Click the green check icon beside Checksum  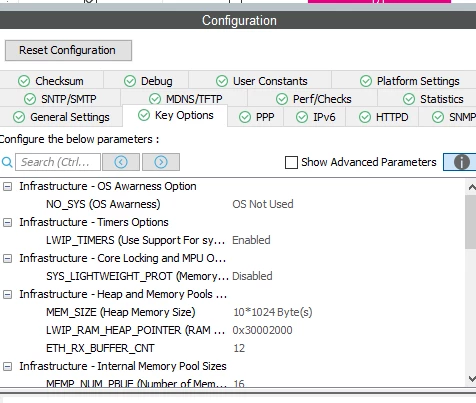[24, 81]
